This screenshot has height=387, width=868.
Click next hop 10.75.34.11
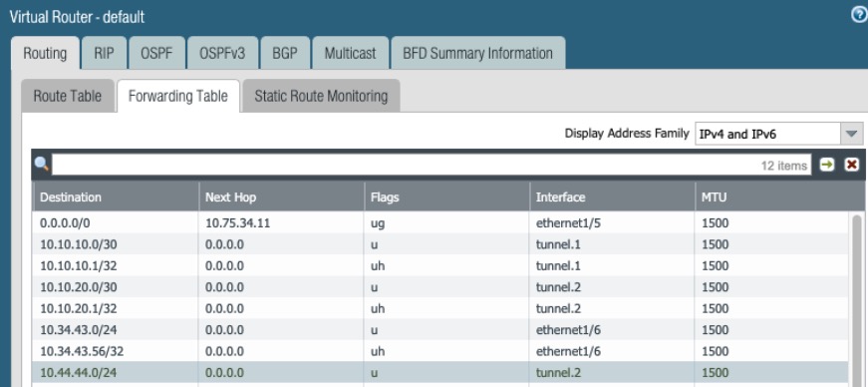click(238, 223)
